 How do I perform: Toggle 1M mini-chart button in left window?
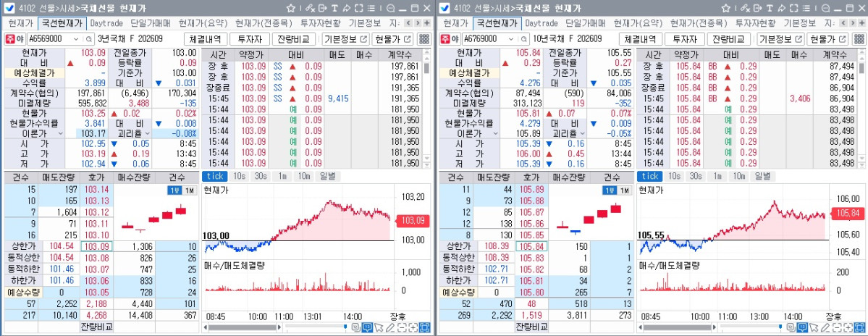[x=190, y=190]
